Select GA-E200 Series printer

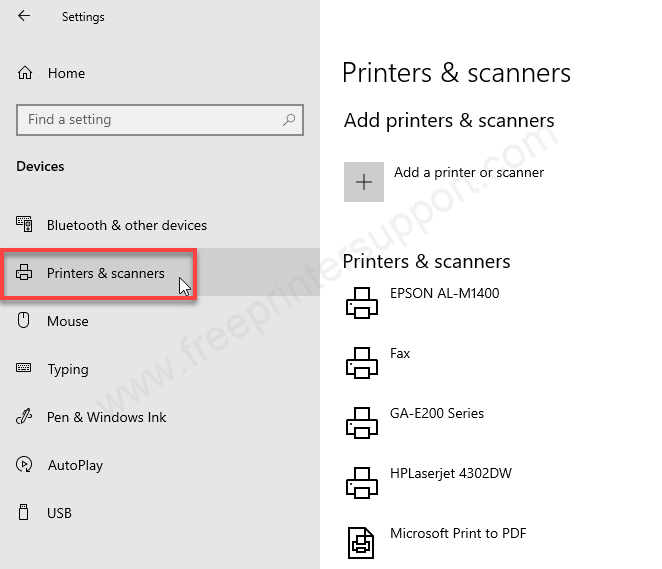coord(436,413)
